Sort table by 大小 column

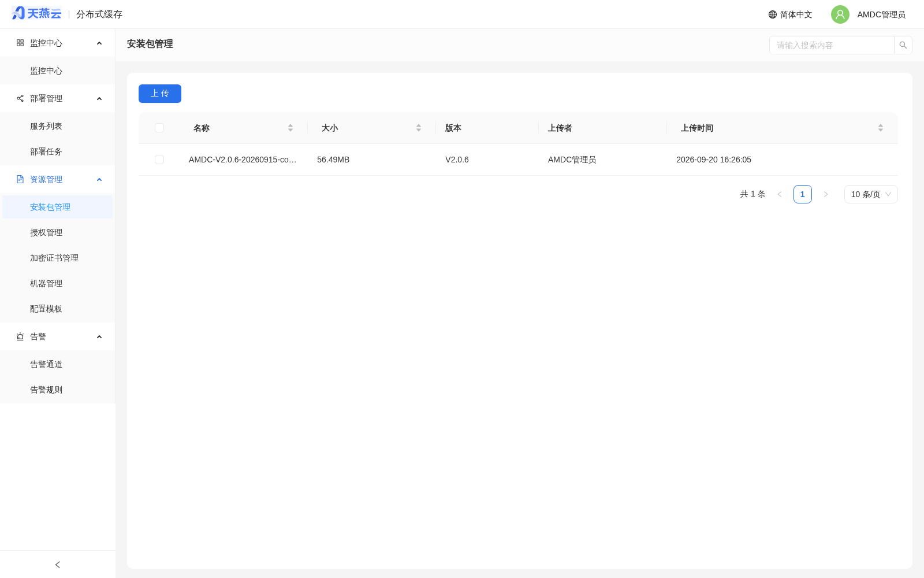[x=419, y=128]
